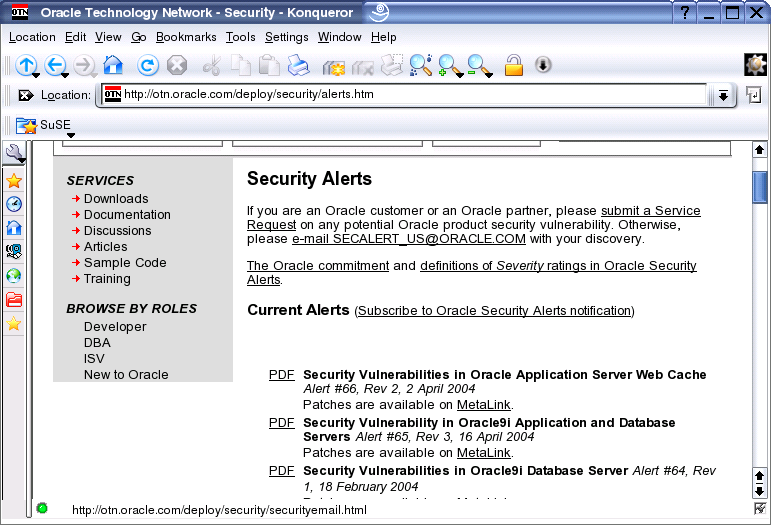Follow the 'submit a Service Request' link

(651, 211)
